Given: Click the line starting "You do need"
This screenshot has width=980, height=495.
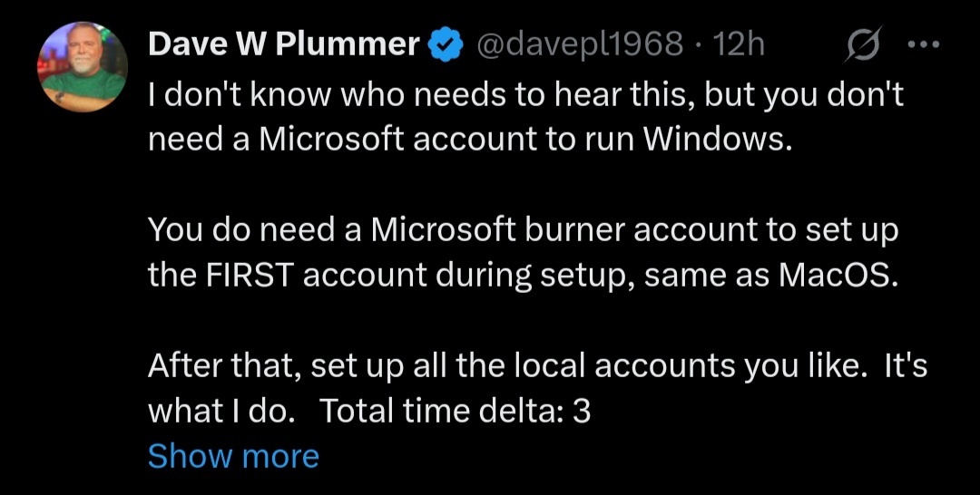Looking at the screenshot, I should 523,230.
